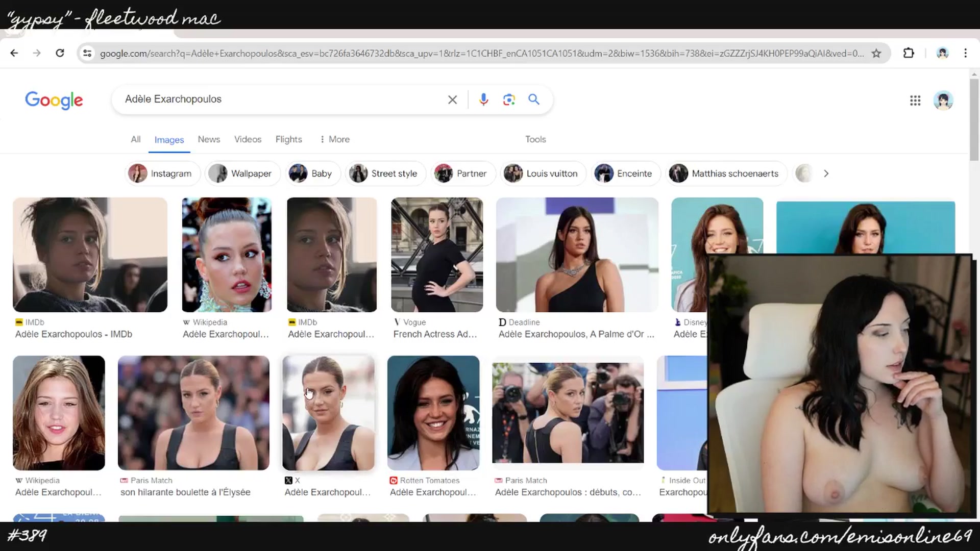Screen dimensions: 980x551
Task: Click the X source favicon
Action: coord(288,481)
